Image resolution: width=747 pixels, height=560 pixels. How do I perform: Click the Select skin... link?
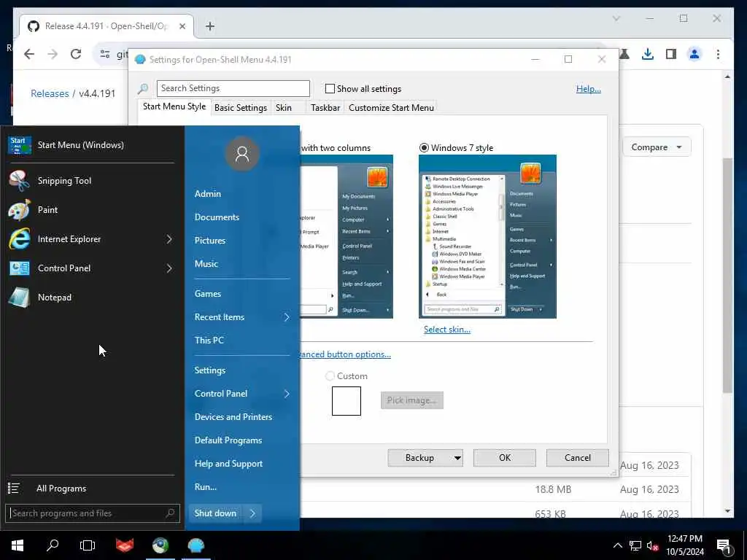click(447, 330)
